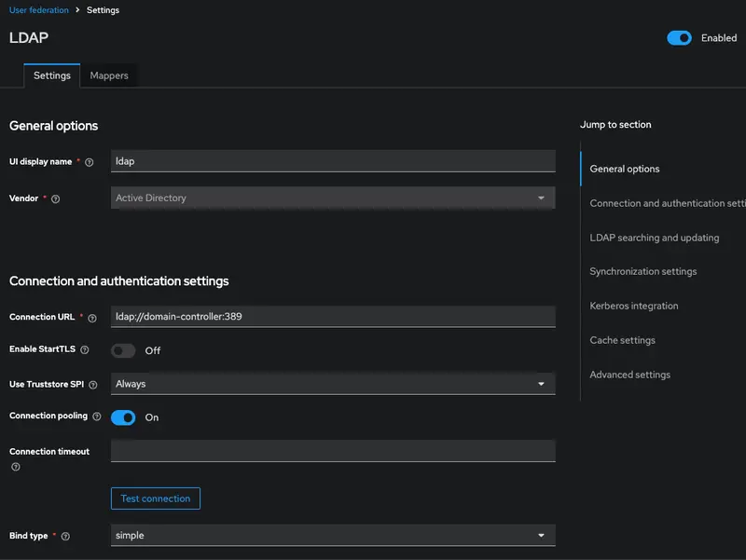Click breadcrumb chevron after User federation

(x=77, y=9)
